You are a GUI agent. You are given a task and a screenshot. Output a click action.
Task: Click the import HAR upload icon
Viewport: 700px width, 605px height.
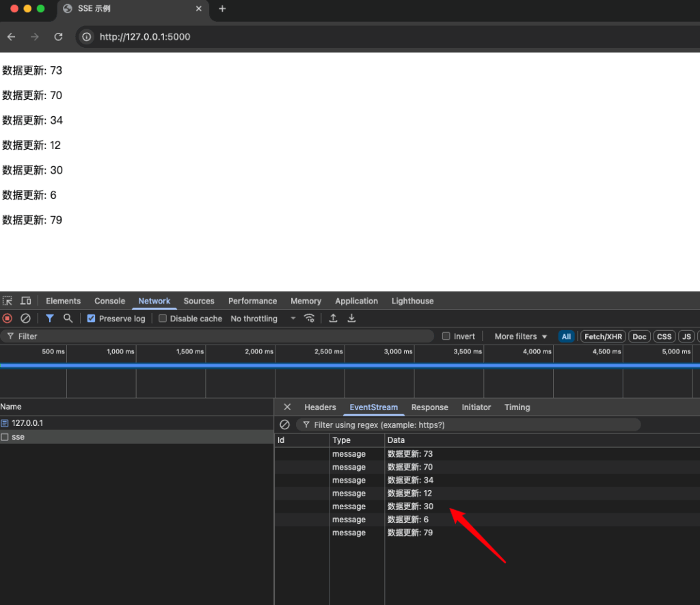pos(333,319)
